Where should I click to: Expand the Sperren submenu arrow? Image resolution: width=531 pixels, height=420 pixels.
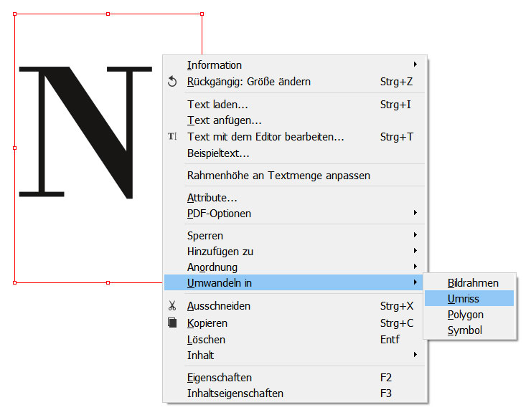tap(415, 236)
